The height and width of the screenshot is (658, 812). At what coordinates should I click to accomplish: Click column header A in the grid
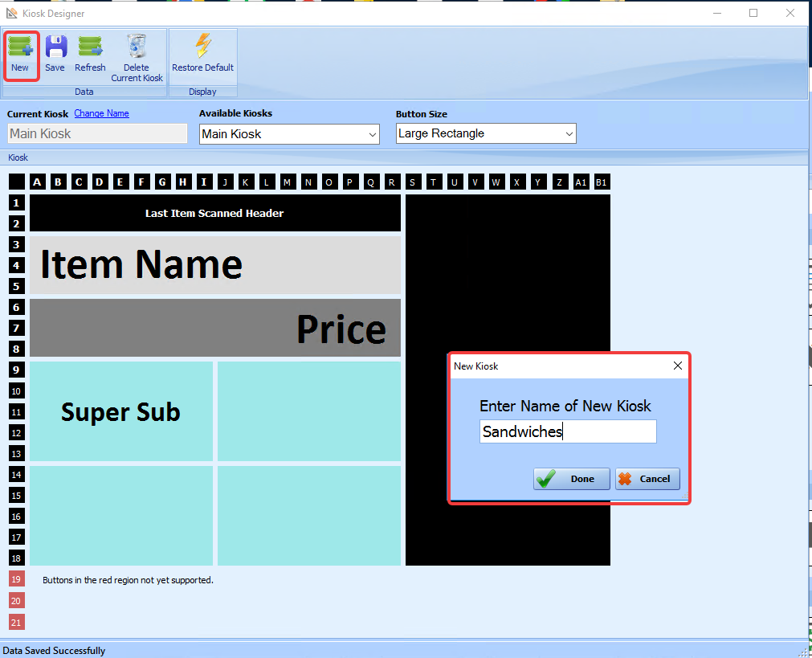tap(37, 182)
